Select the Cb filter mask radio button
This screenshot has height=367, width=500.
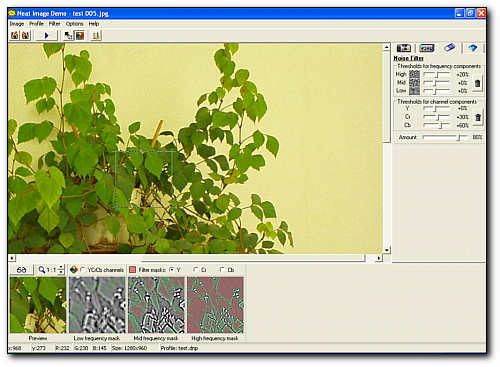[x=222, y=269]
